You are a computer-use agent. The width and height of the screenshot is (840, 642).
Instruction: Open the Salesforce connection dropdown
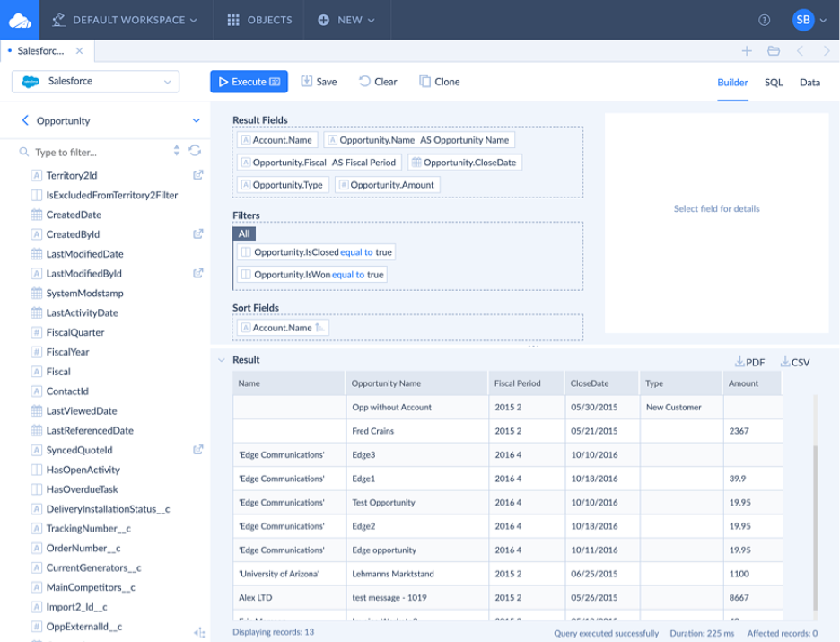[94, 82]
